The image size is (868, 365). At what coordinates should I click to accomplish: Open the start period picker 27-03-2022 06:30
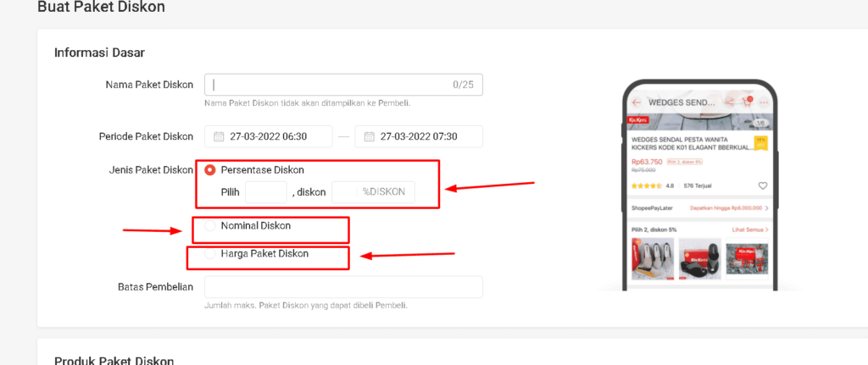click(270, 136)
